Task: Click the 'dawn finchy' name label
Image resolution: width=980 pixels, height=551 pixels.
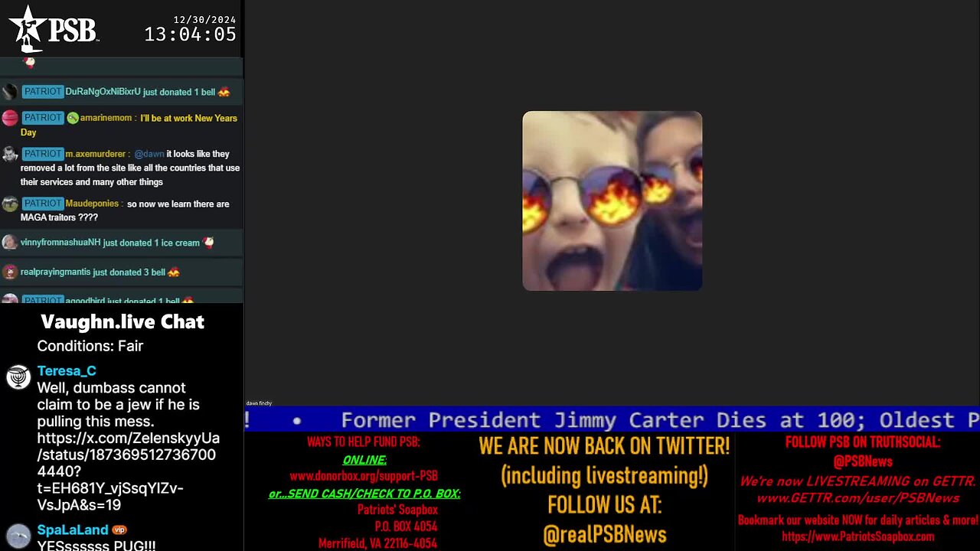Action: click(x=259, y=403)
